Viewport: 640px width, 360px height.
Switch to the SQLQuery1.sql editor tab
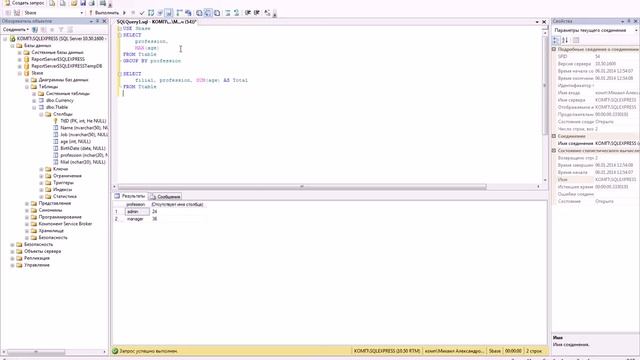pyautogui.click(x=156, y=22)
